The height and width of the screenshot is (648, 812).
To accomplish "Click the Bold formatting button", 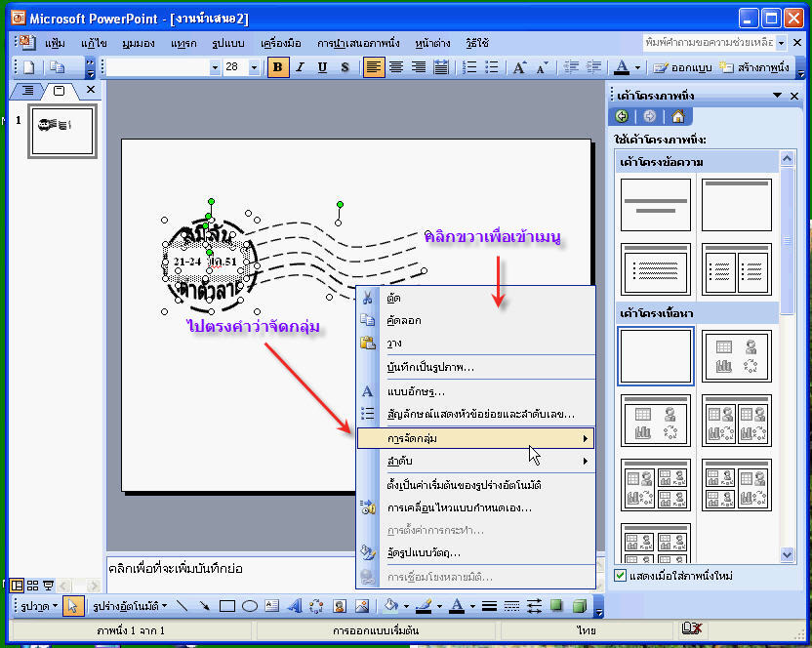I will [278, 67].
